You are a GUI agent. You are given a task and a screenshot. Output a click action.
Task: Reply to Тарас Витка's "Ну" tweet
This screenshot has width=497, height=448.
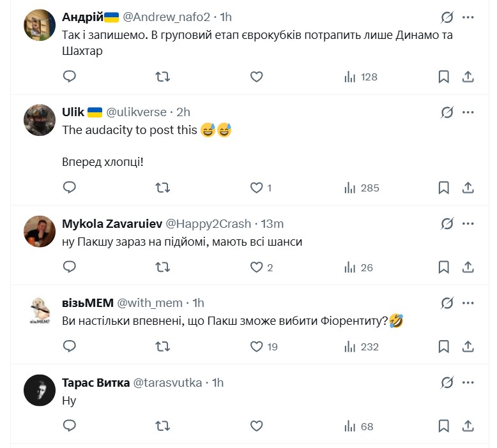[70, 426]
